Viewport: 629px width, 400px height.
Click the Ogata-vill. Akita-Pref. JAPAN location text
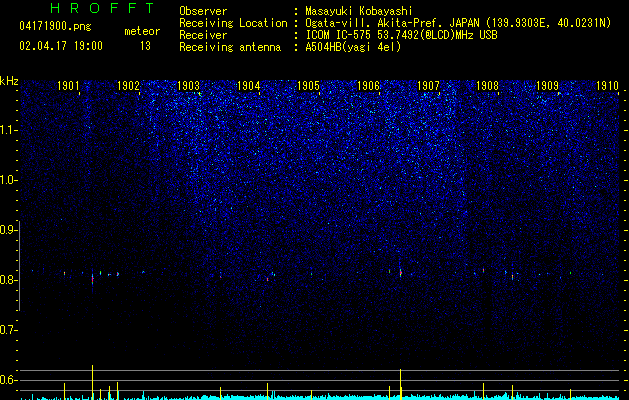458,23
